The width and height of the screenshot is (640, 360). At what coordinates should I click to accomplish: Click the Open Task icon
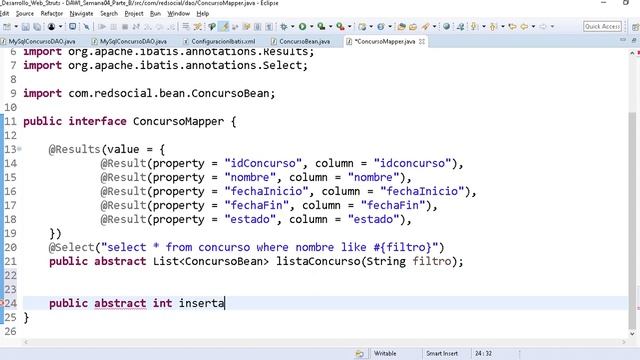click(x=413, y=27)
